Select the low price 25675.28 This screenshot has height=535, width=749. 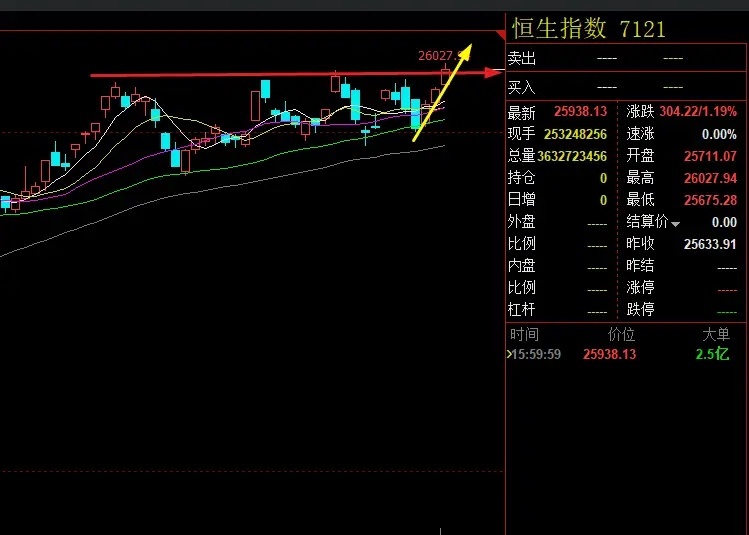710,200
